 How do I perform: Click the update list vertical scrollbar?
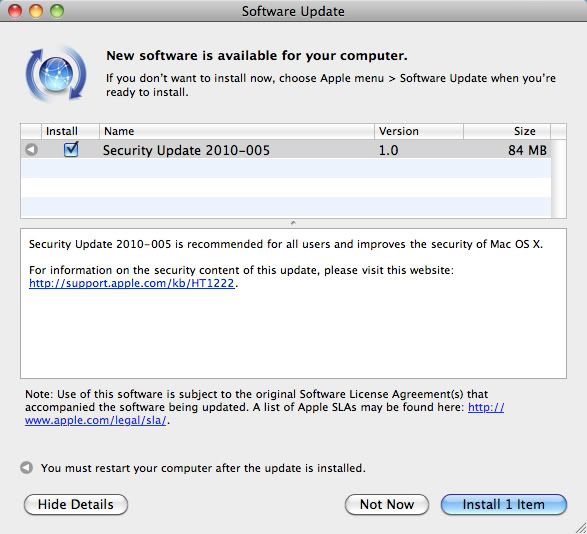[558, 179]
